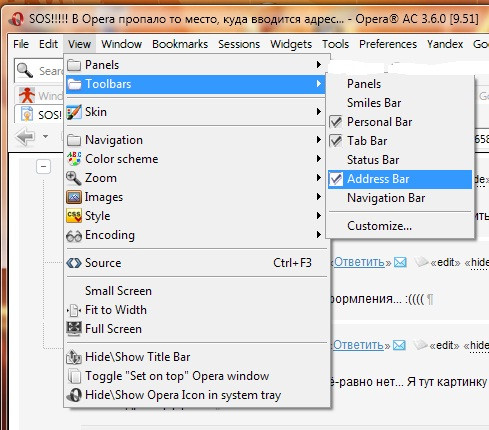Collapse the thread with minus box
The height and width of the screenshot is (430, 489).
pyautogui.click(x=43, y=167)
